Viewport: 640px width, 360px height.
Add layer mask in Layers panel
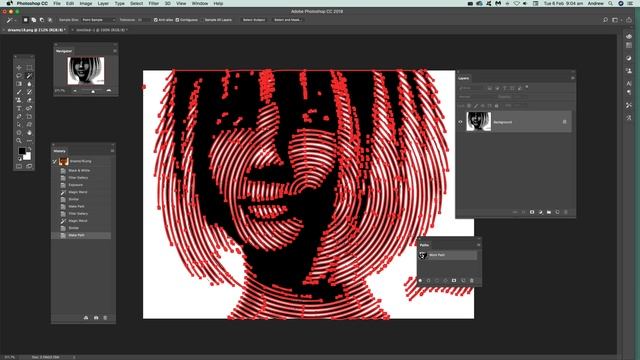(532, 212)
